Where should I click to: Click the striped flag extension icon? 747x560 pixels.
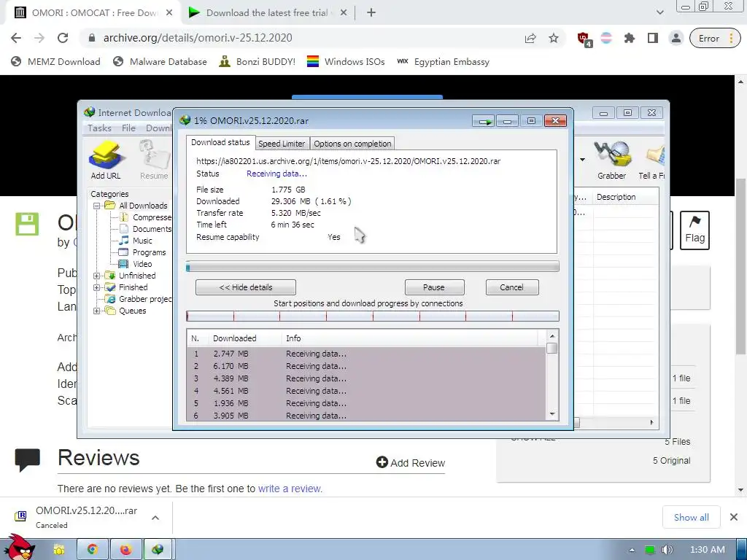tap(606, 39)
